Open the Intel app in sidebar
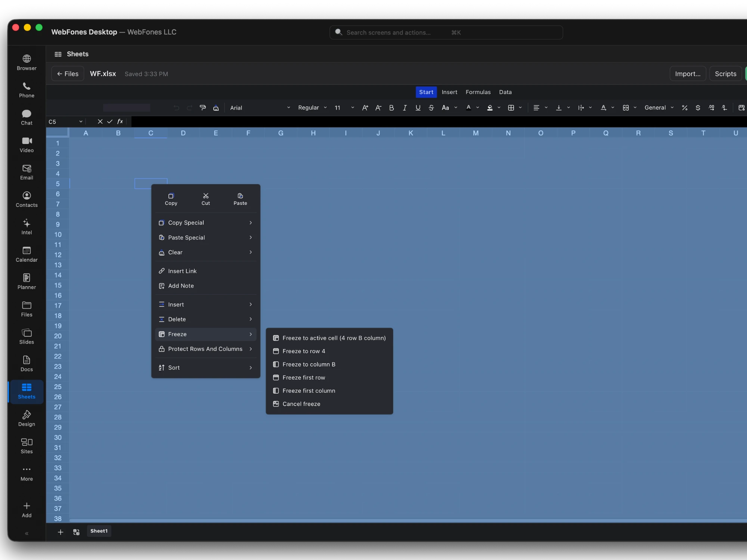This screenshot has width=747, height=560. [27, 227]
